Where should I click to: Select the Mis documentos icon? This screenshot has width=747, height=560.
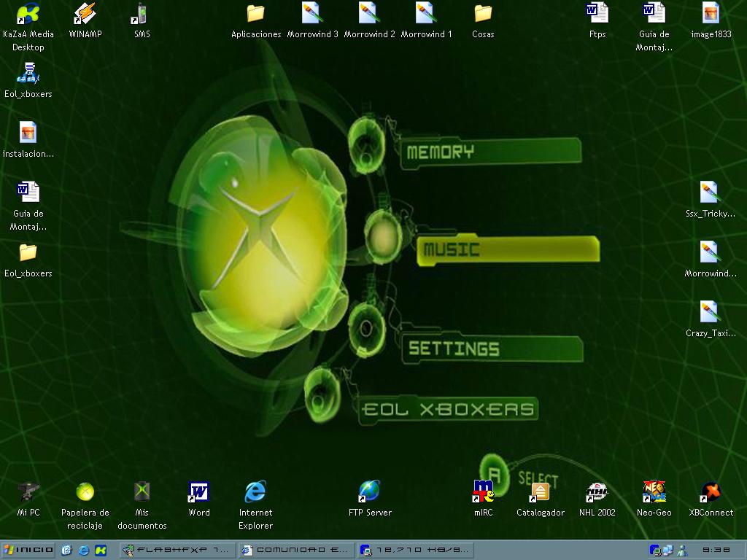click(142, 492)
